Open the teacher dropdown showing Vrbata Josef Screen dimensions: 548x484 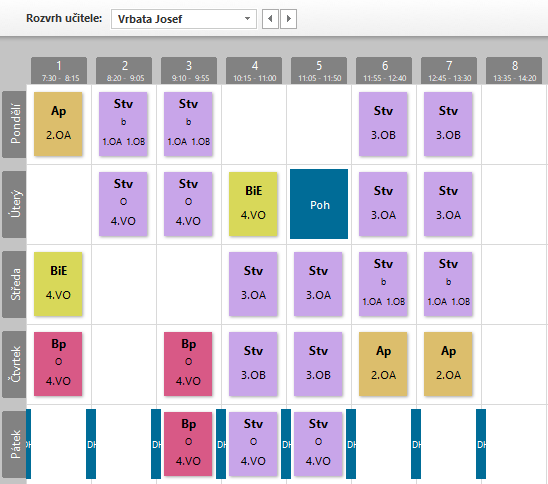tap(184, 19)
